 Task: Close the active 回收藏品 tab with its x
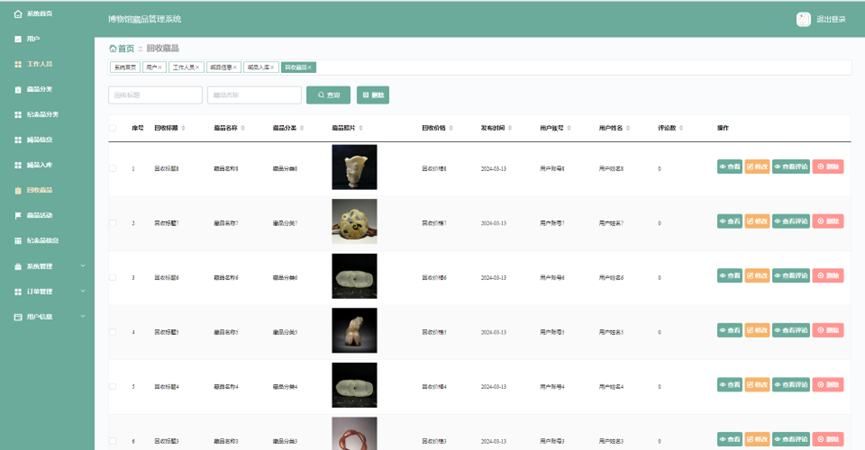(309, 67)
